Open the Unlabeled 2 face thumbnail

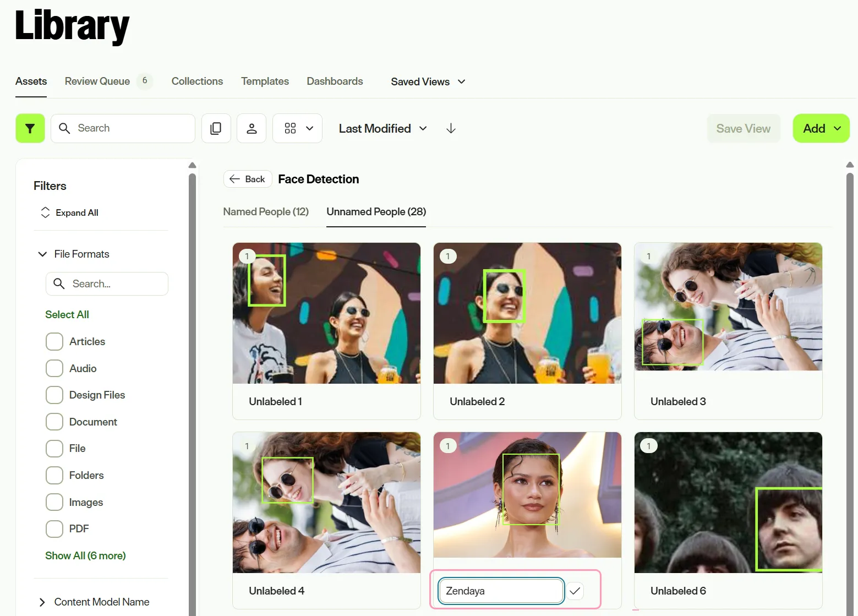(x=527, y=313)
